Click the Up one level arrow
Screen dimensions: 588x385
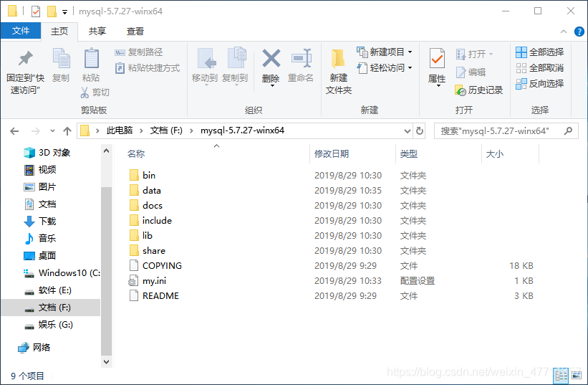pyautogui.click(x=67, y=131)
